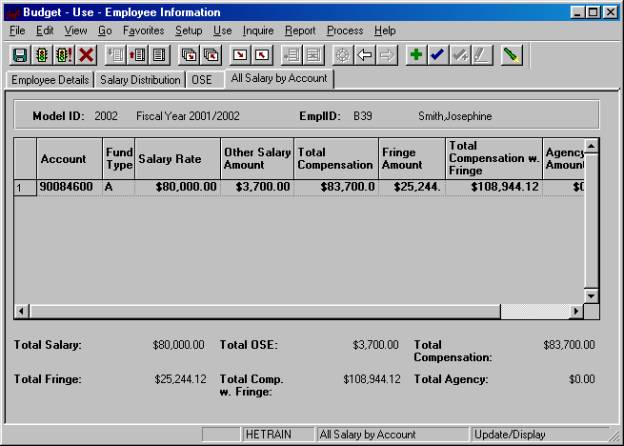Screen dimensions: 624x446
Task: Select row 1 via its row header
Action: (x=24, y=186)
